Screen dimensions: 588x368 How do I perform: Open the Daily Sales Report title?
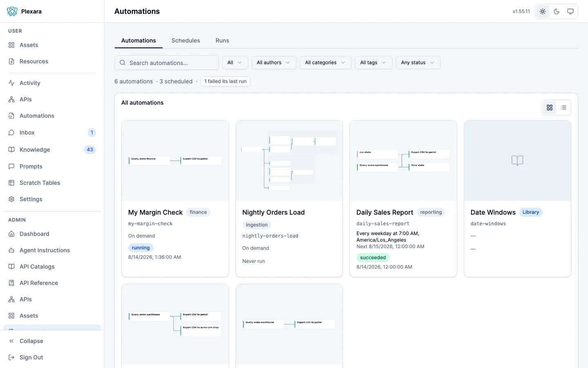(x=385, y=212)
